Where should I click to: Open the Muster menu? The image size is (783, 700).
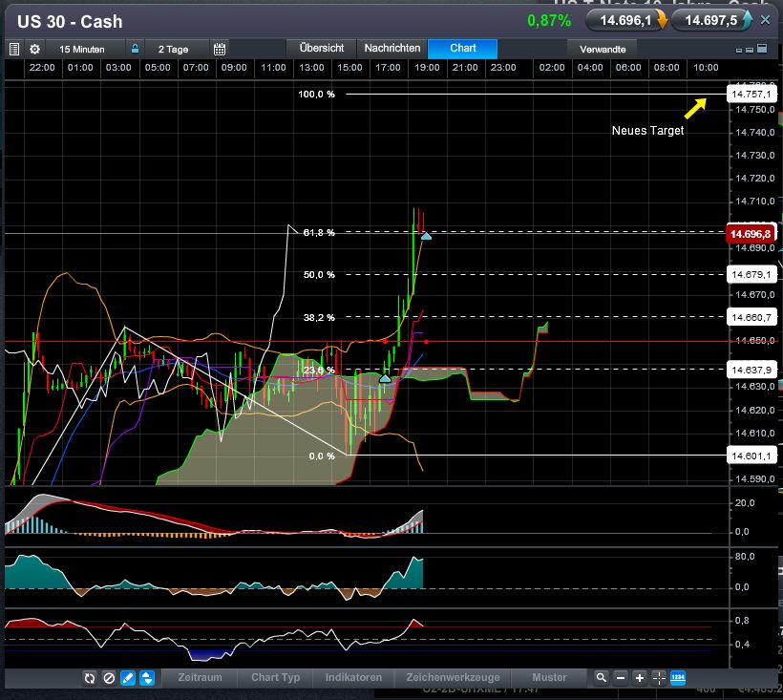(x=549, y=677)
